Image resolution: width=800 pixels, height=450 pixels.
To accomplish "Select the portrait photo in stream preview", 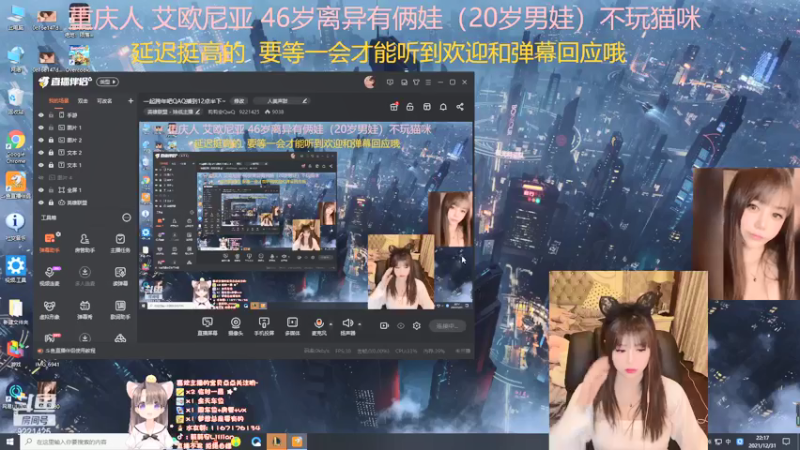I will (x=451, y=219).
